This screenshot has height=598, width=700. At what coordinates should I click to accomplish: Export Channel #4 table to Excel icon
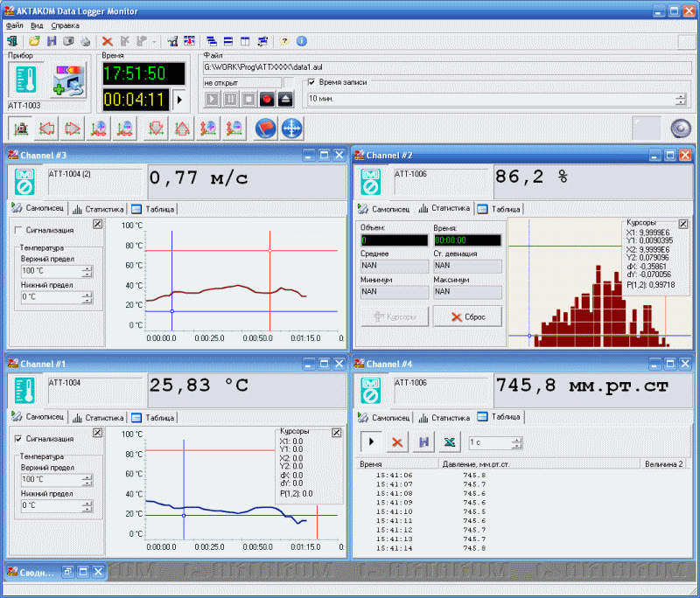pos(450,442)
